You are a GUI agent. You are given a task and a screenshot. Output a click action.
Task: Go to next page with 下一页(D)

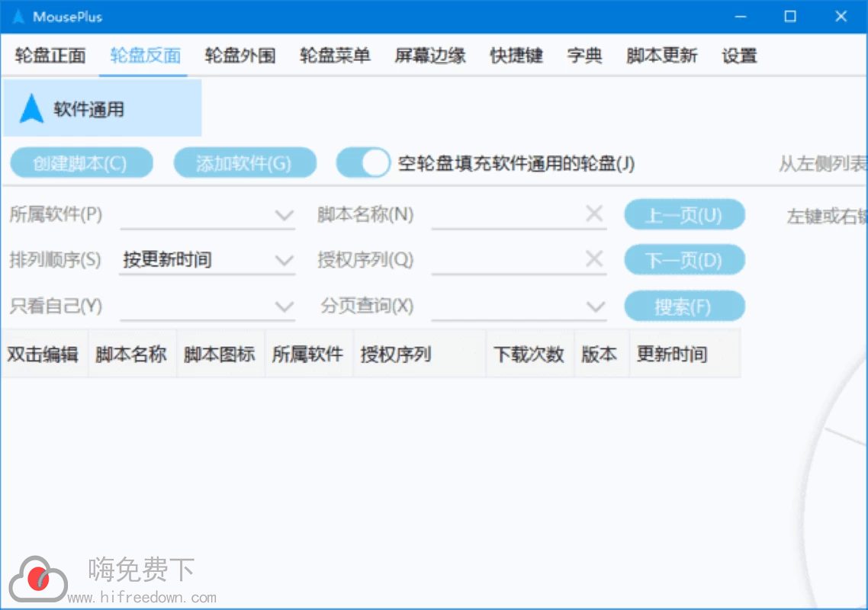pos(684,260)
